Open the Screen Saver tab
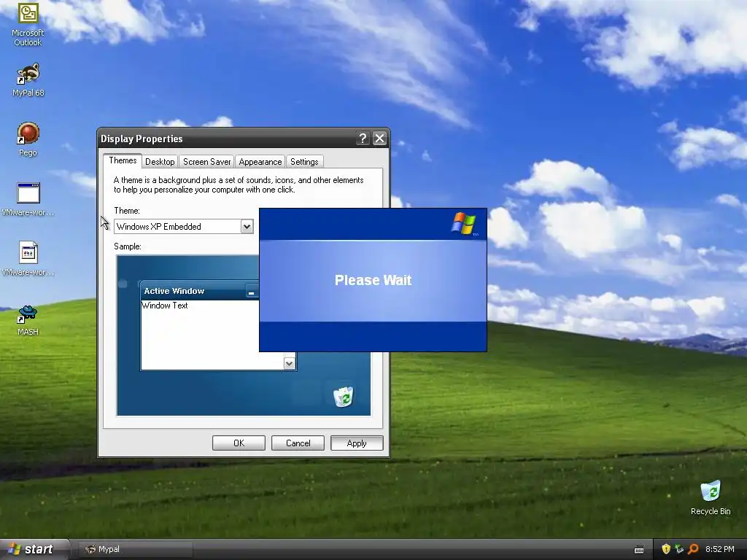747x560 pixels. point(206,162)
